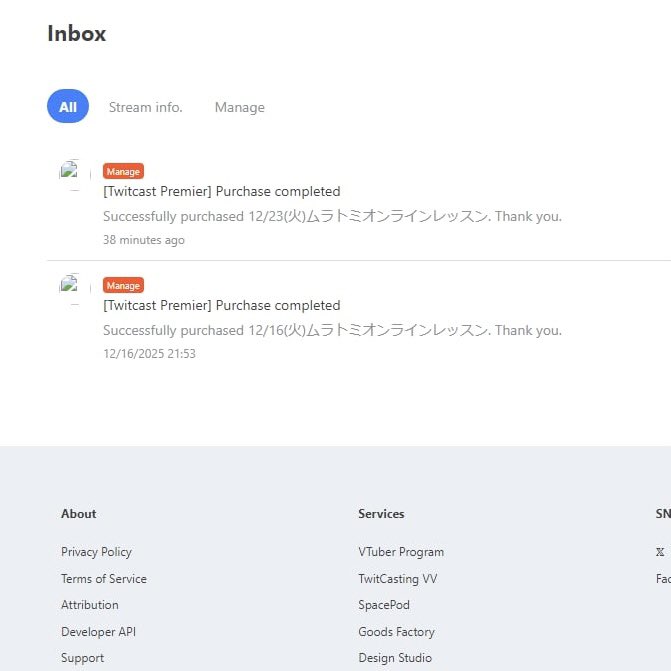
Task: Go to the Attribution page link
Action: click(x=90, y=605)
